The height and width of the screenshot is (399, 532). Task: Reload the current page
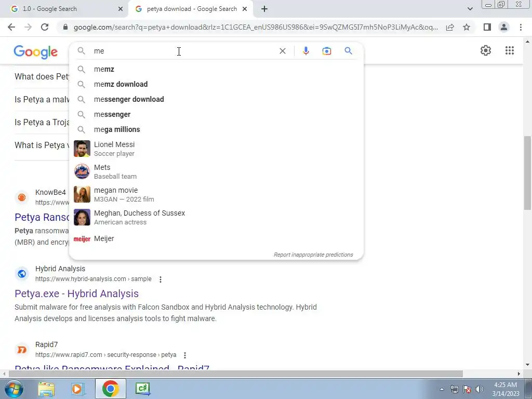pyautogui.click(x=45, y=27)
